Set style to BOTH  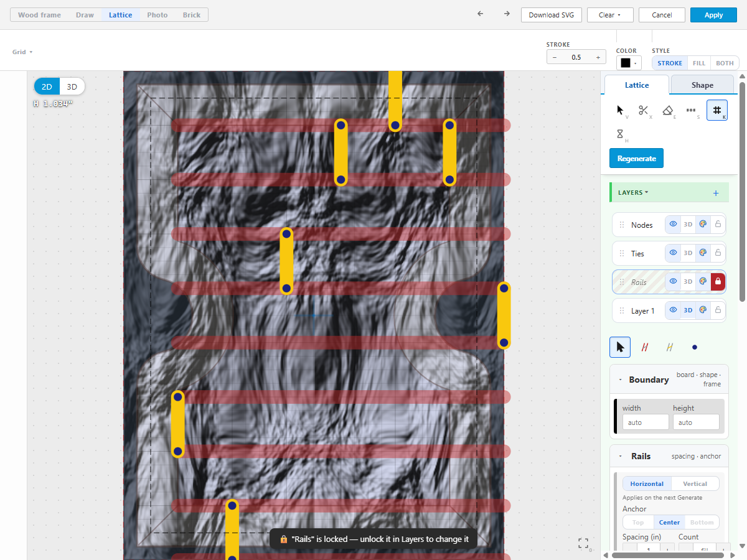(725, 63)
